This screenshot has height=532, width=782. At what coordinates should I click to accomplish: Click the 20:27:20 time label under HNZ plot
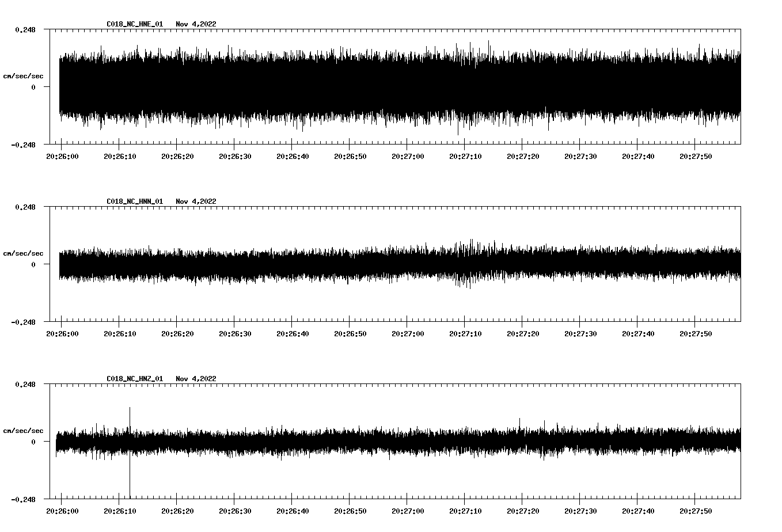coord(523,511)
